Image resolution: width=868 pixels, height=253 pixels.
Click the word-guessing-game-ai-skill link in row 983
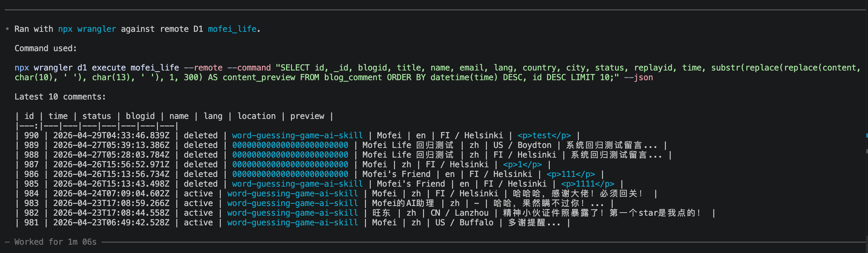coord(293,203)
